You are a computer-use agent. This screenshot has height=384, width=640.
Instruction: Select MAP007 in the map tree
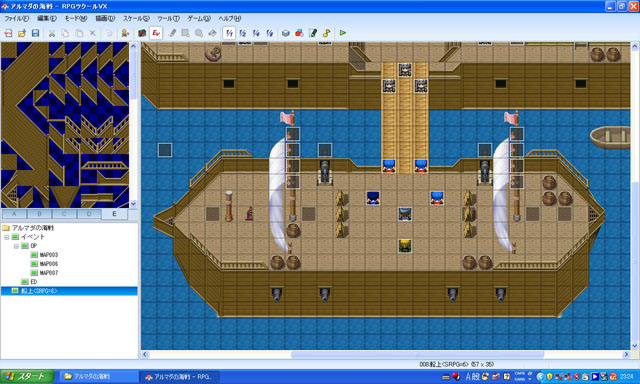tap(44, 273)
